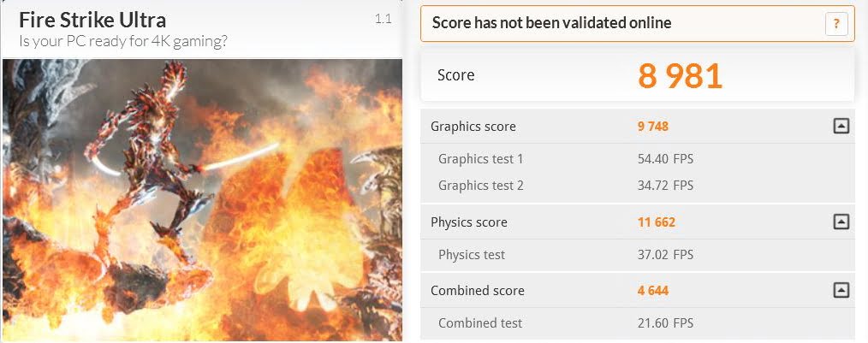Select the "Score has not been validated online" banner
Viewport: 868px width, 343px height.
click(551, 23)
